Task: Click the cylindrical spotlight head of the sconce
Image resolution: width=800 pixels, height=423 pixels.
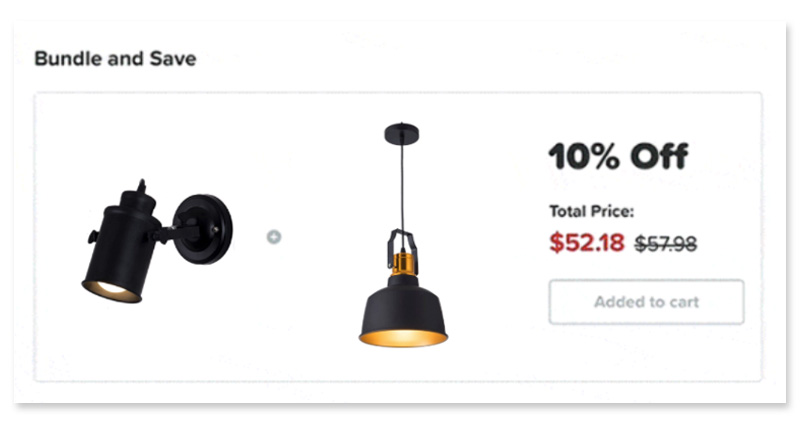Action: 122,245
